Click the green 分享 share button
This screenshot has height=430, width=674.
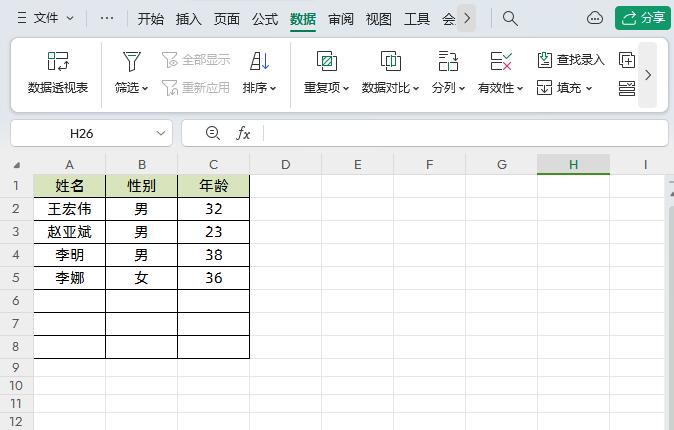click(x=643, y=18)
